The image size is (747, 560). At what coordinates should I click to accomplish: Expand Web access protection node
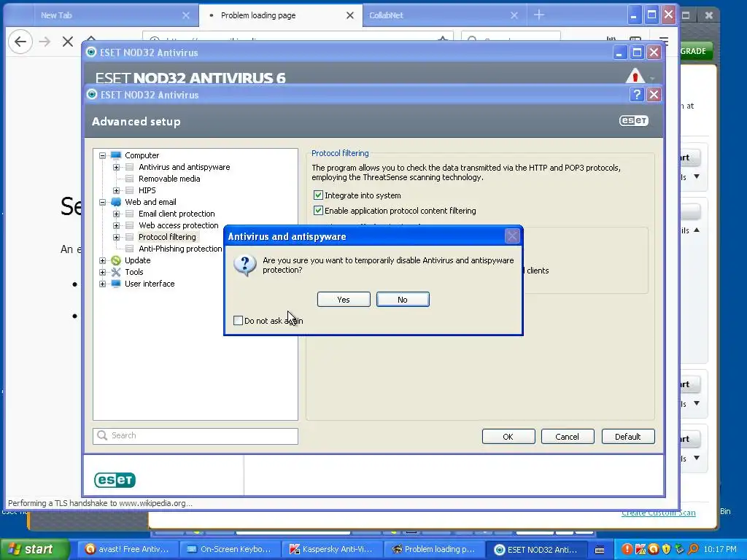click(x=116, y=225)
